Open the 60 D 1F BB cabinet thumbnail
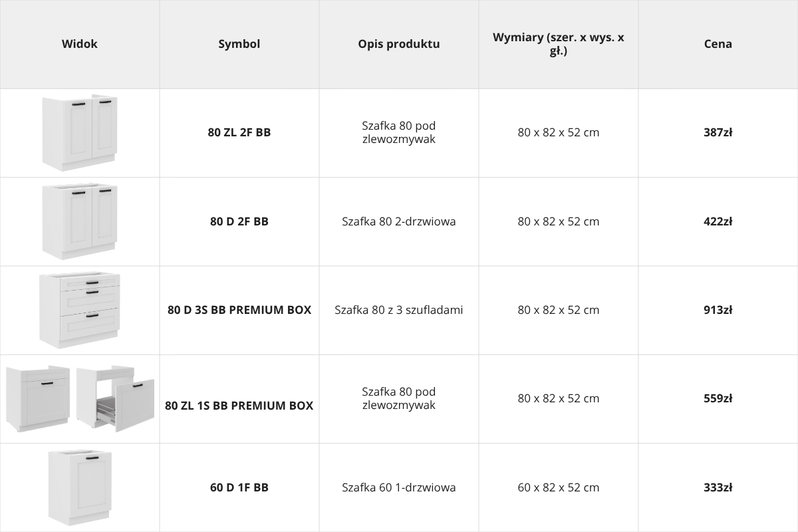The height and width of the screenshot is (532, 798). 80,487
